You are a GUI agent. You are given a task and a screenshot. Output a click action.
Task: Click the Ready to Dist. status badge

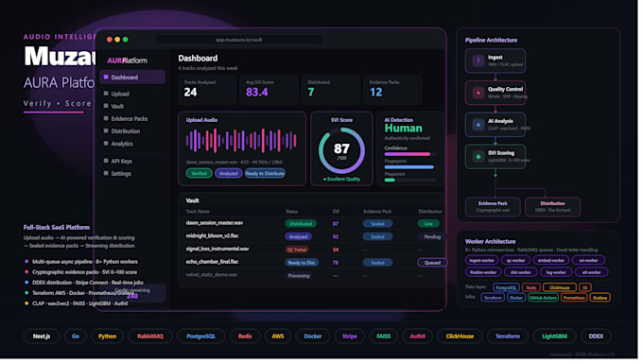coord(302,263)
